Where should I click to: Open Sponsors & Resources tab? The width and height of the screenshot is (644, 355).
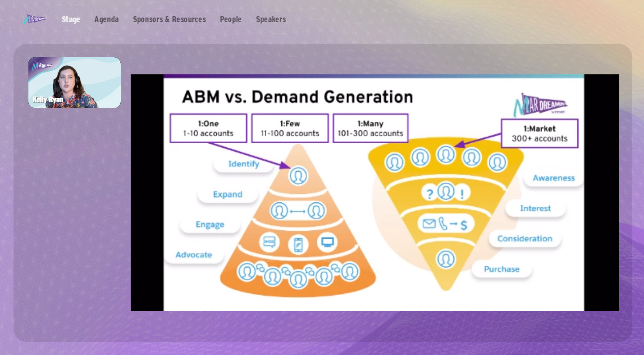pos(169,19)
